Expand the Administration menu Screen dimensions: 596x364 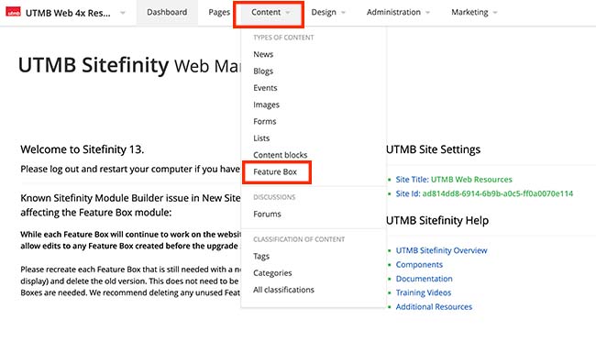(x=398, y=12)
